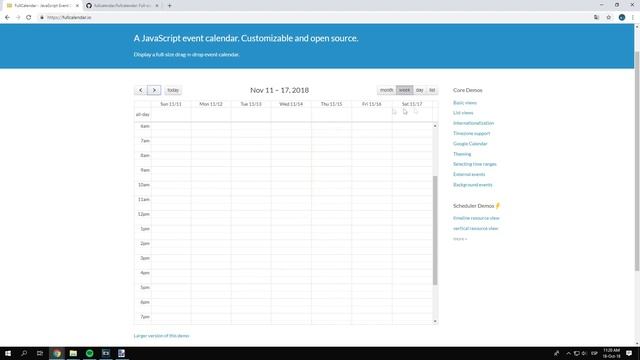Click the Fri 11/16 column header

371,104
